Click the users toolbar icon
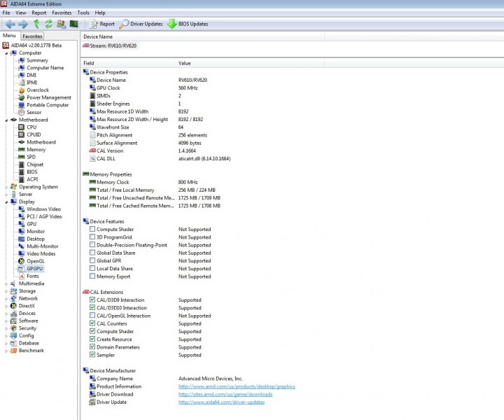Viewport: 504px width, 420px height. (61, 24)
